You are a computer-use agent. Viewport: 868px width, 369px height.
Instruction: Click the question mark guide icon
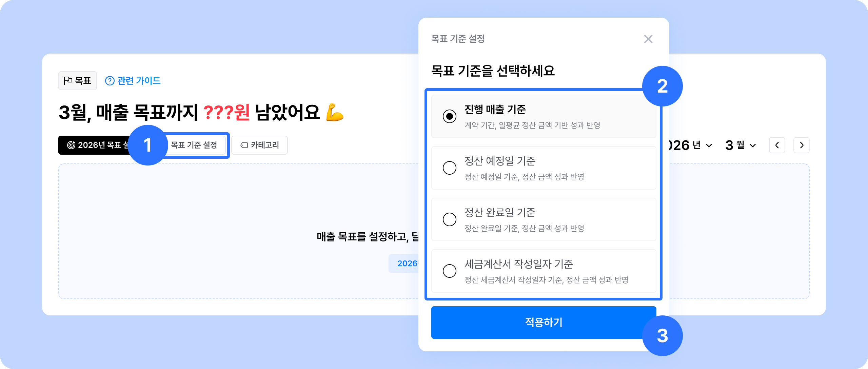tap(110, 81)
